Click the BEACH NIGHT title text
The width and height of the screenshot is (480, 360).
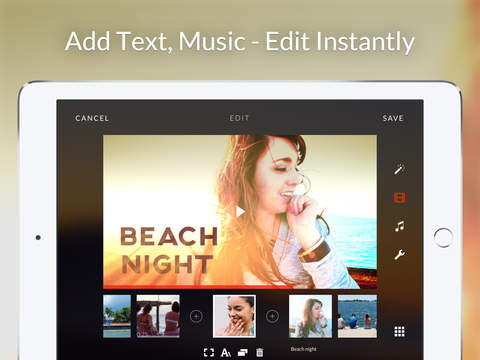(168, 250)
